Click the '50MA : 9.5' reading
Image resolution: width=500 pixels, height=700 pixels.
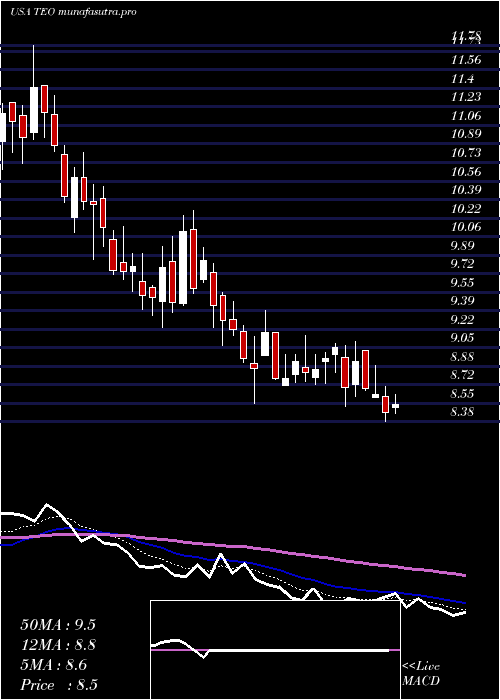point(58,625)
